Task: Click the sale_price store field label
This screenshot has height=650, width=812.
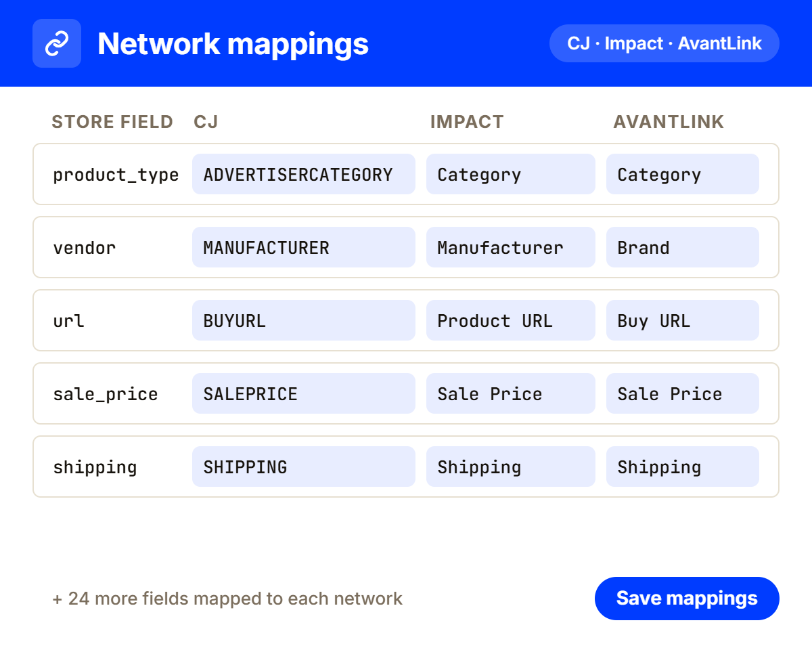Action: pos(106,394)
